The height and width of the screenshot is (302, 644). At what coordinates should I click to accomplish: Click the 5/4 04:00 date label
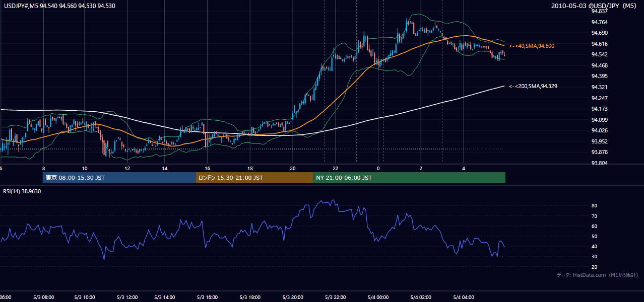point(464,297)
